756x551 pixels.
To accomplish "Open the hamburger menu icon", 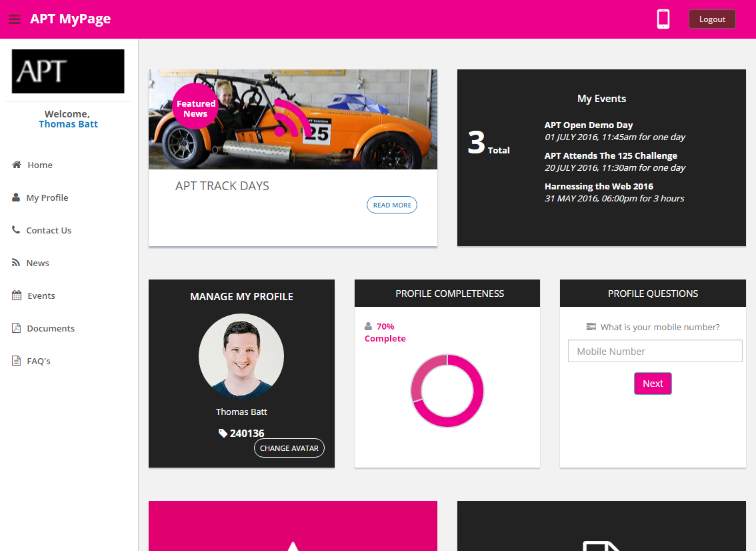I will (x=15, y=19).
